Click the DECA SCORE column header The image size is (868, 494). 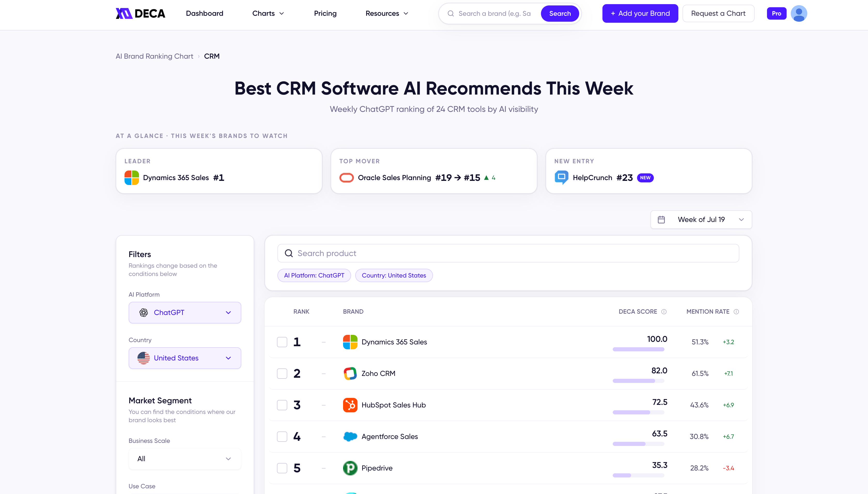638,312
